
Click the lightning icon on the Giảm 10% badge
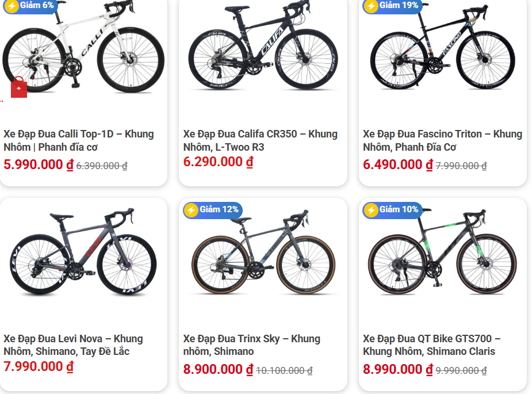tap(370, 210)
